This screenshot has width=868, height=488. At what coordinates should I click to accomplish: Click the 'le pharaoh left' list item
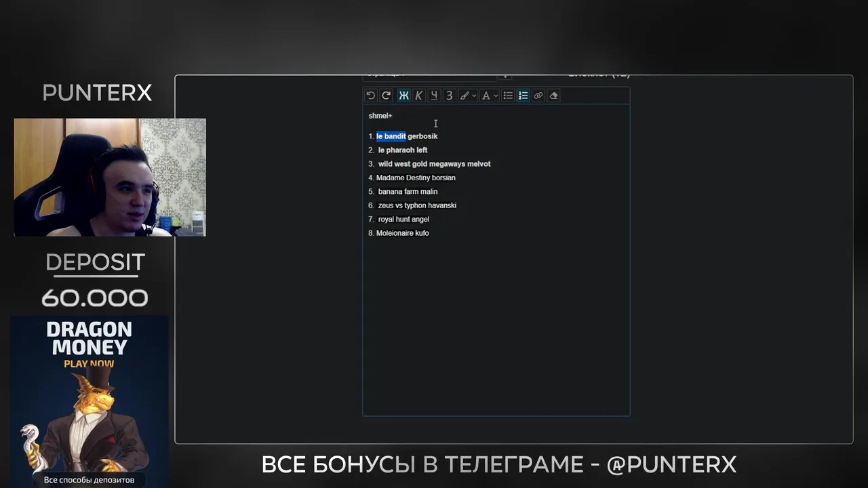[x=403, y=150]
